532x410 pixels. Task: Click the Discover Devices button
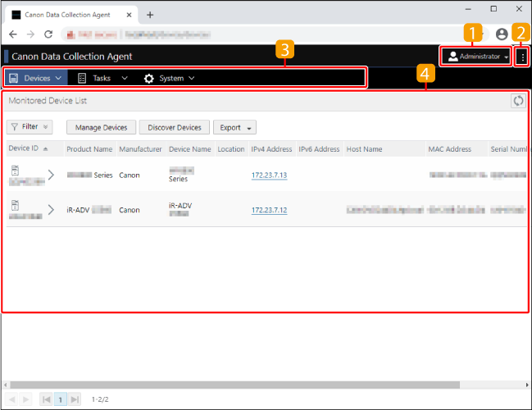coord(174,128)
